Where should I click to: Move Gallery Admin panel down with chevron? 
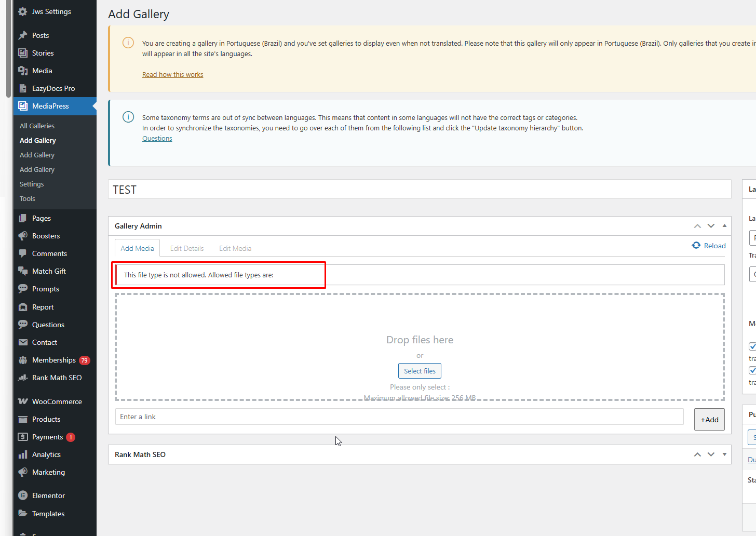[711, 226]
